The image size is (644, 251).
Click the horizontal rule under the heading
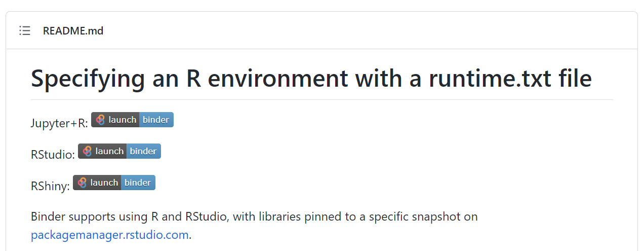coord(321,99)
